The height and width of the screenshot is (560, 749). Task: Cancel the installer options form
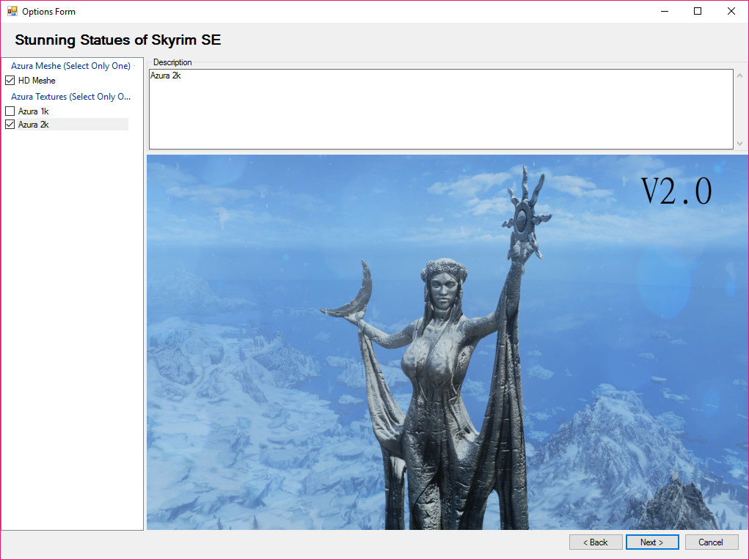pyautogui.click(x=711, y=542)
